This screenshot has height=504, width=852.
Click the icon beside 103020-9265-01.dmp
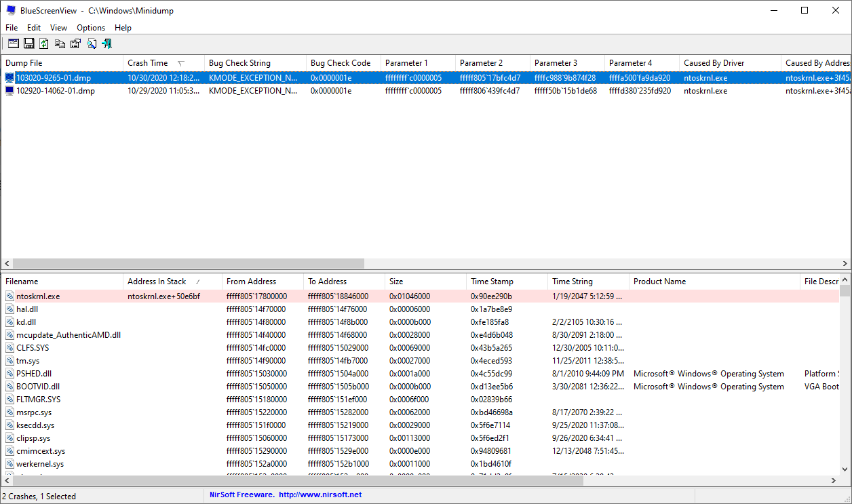coord(9,77)
